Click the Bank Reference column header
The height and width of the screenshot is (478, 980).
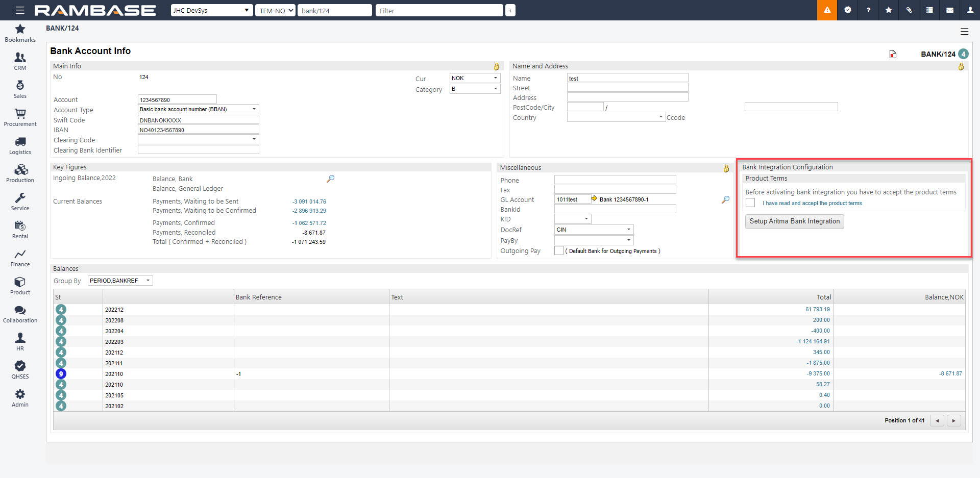[259, 297]
